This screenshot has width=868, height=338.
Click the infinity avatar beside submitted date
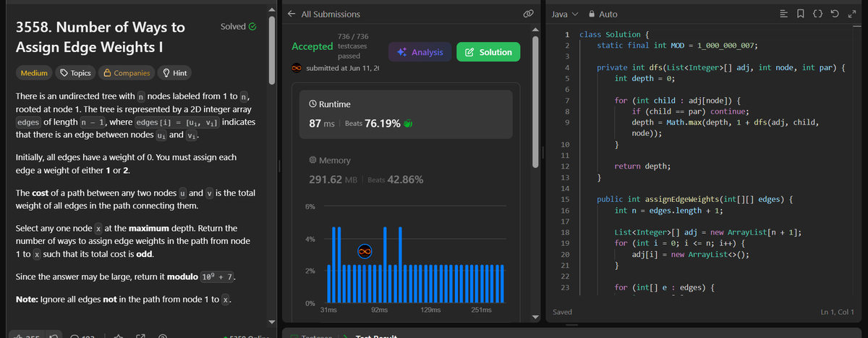296,68
